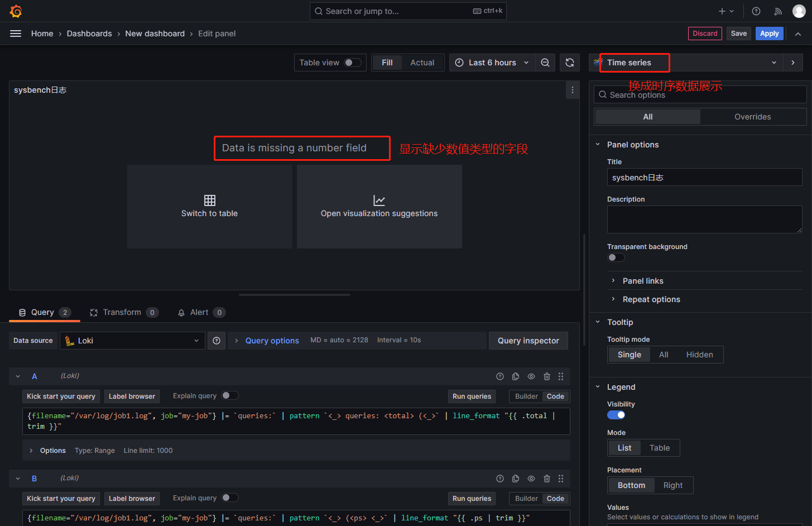Toggle the Table view switch
Image resolution: width=812 pixels, height=526 pixels.
point(352,63)
